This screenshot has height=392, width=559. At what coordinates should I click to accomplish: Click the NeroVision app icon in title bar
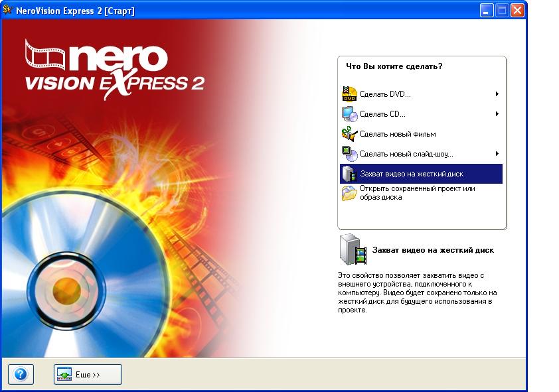point(7,10)
